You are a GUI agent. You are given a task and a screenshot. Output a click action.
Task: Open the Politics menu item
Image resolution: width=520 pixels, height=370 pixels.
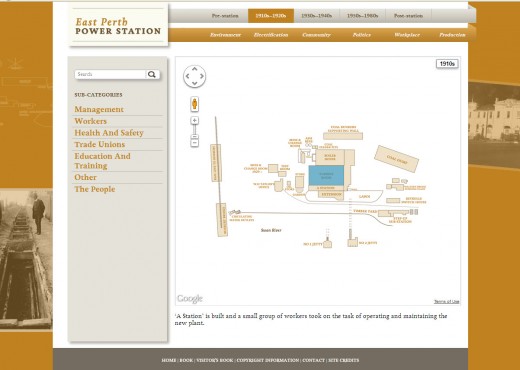pyautogui.click(x=362, y=35)
